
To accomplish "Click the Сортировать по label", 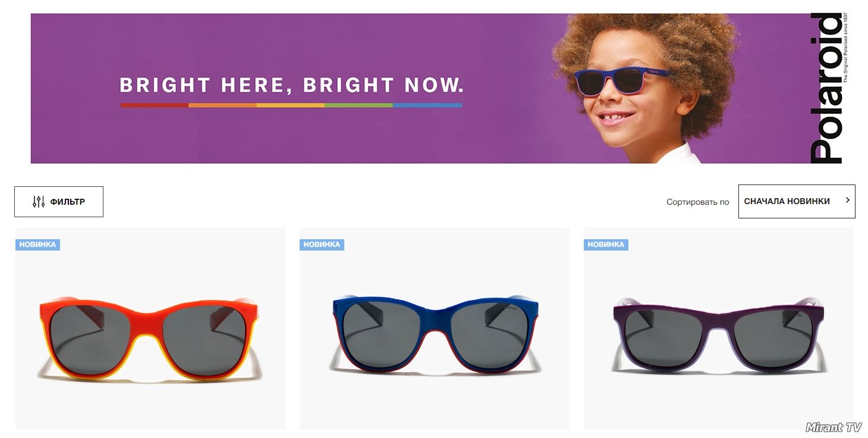I will point(697,202).
